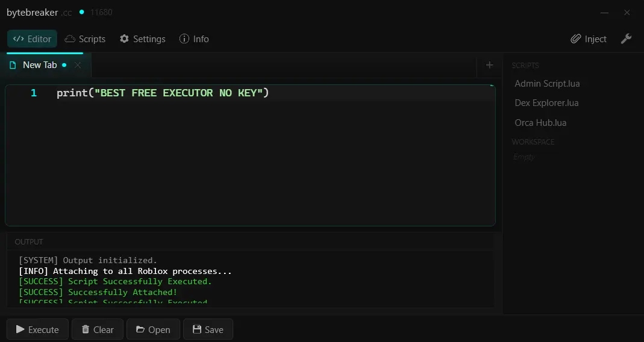Close the New Tab editor tab
Screen dimensions: 644x342
78,65
